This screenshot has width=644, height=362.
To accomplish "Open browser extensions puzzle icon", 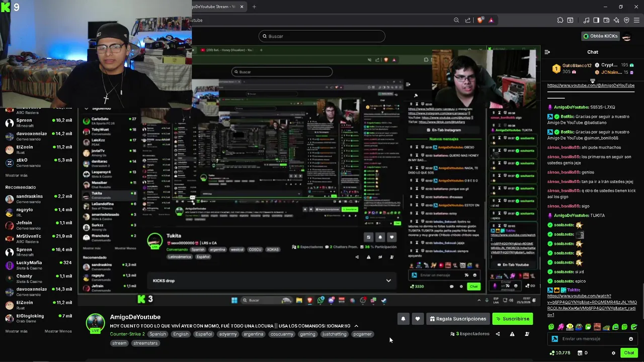I will (560, 20).
